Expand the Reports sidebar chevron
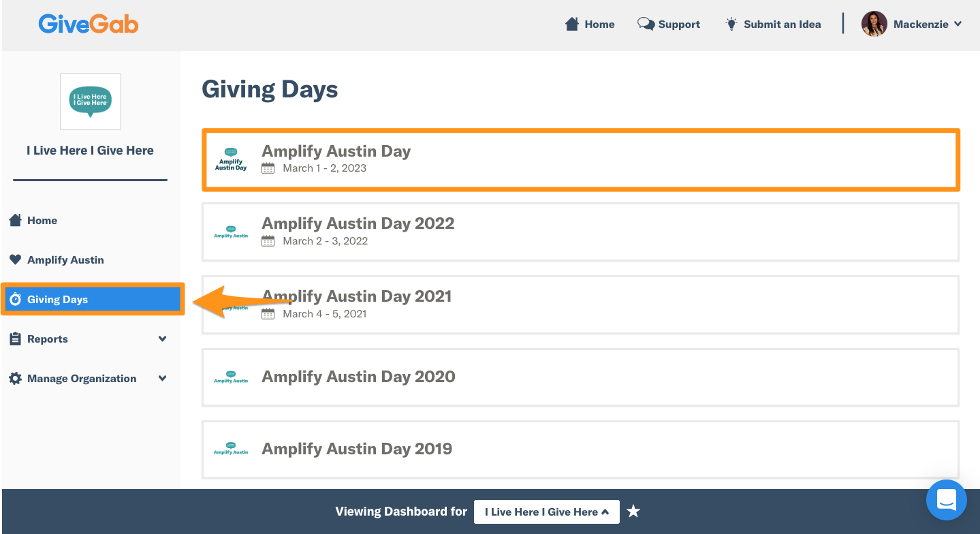Image resolution: width=980 pixels, height=534 pixels. [162, 339]
